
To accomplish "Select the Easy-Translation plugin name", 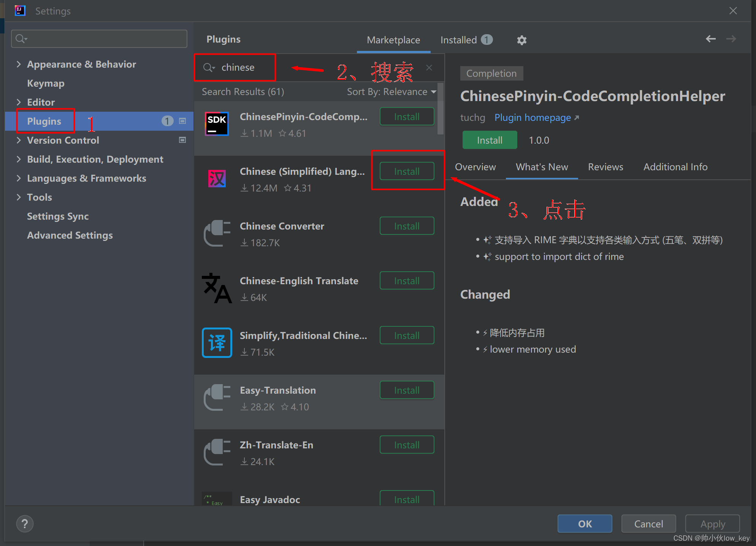I will tap(278, 390).
